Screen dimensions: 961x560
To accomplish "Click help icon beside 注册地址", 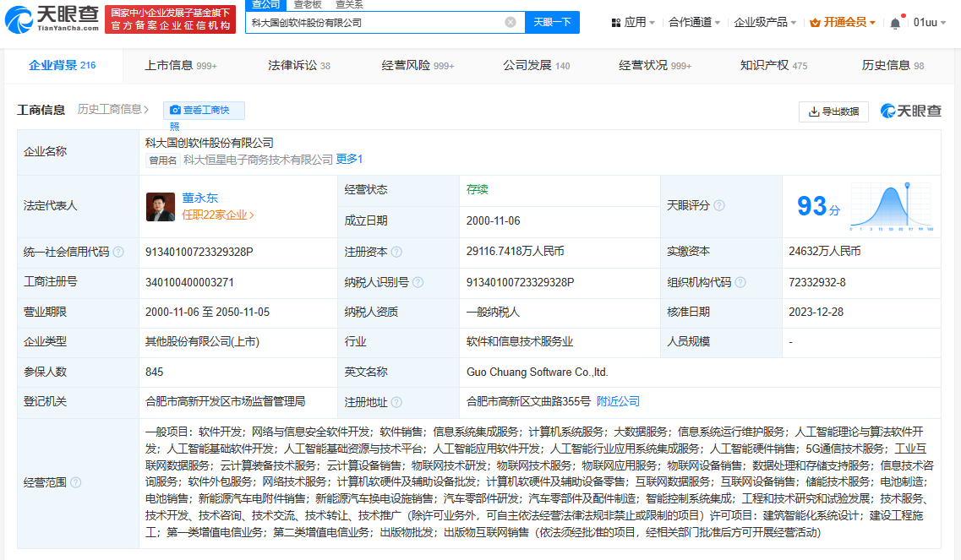I will [x=396, y=402].
